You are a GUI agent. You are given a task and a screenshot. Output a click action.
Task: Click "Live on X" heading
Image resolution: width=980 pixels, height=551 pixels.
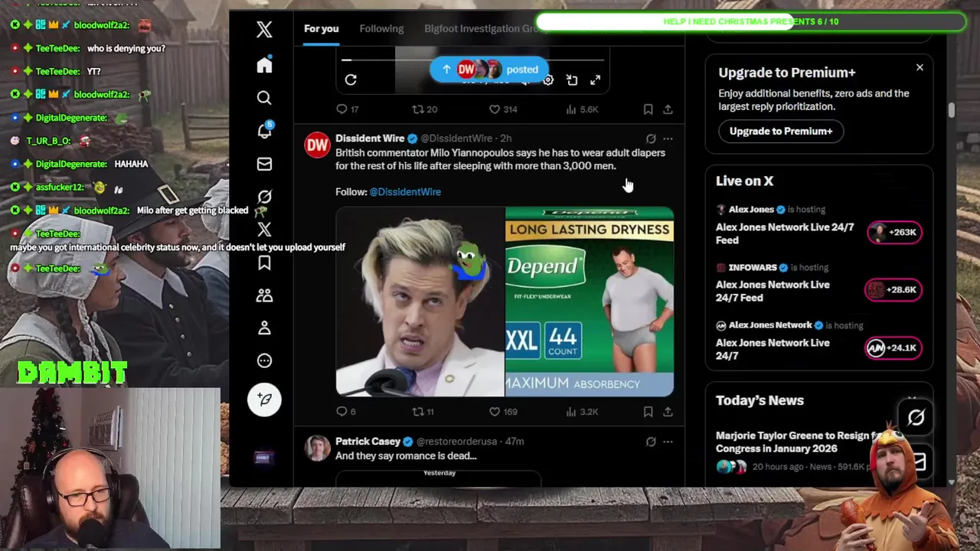coord(744,181)
